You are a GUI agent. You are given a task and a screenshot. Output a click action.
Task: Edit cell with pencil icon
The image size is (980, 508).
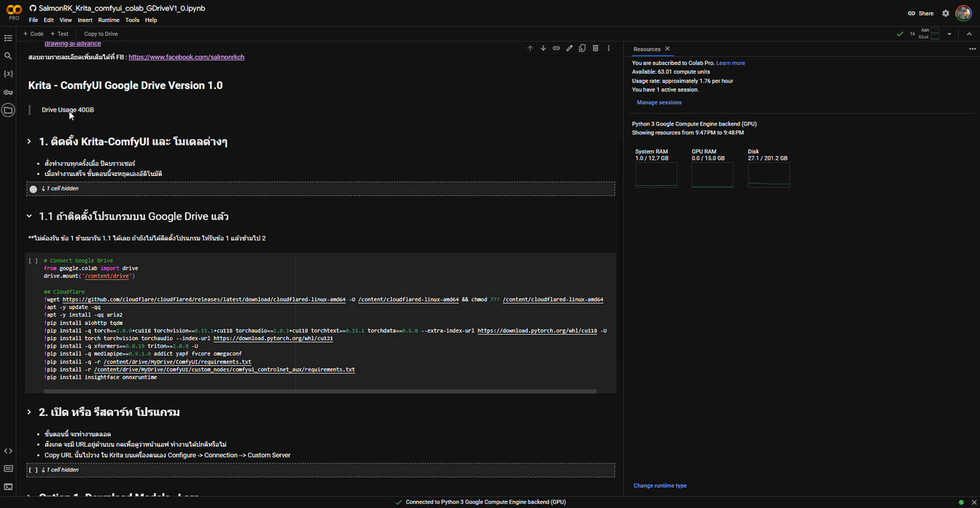[569, 48]
